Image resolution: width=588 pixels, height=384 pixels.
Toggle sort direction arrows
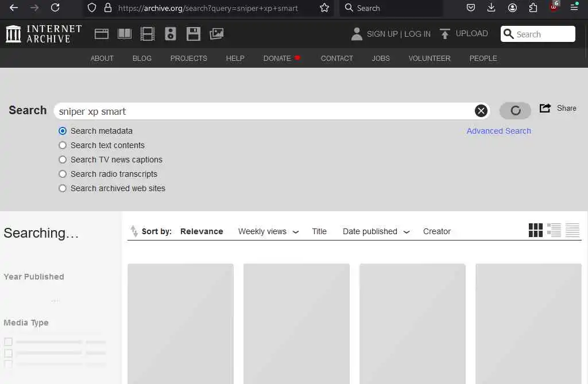click(x=134, y=231)
